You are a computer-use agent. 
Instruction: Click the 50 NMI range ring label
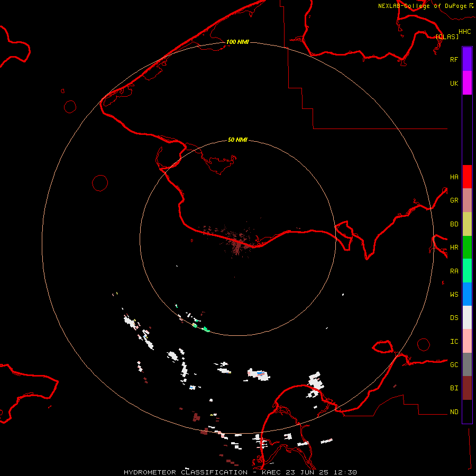click(237, 140)
